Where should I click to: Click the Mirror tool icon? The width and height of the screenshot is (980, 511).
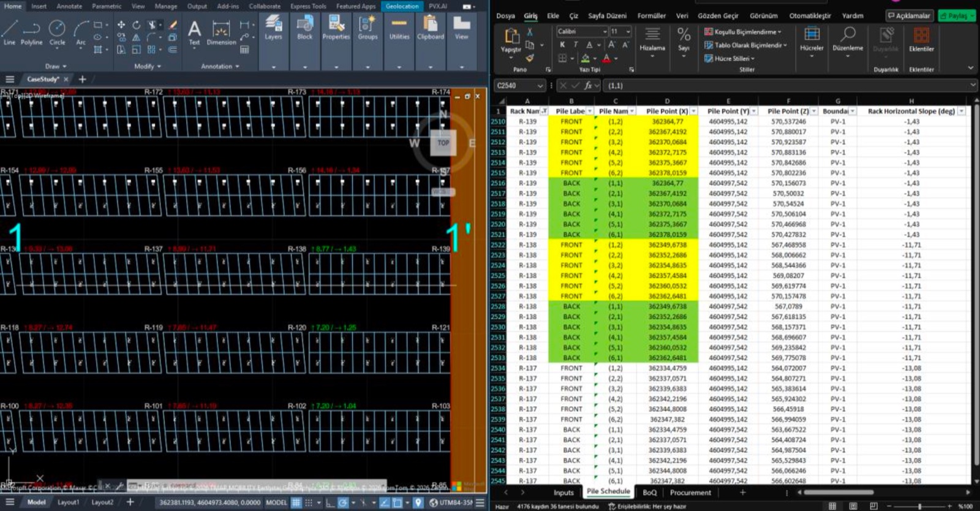136,37
